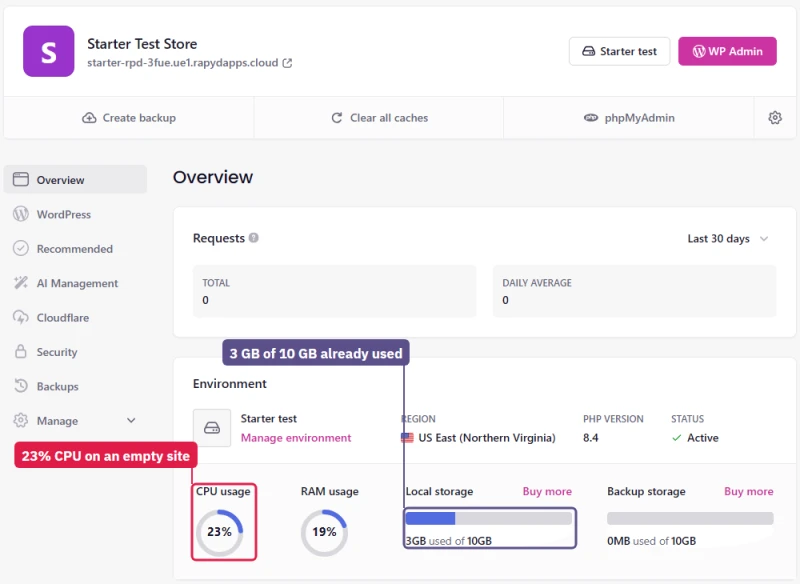Click the Manage environment link
800x584 pixels.
click(296, 438)
